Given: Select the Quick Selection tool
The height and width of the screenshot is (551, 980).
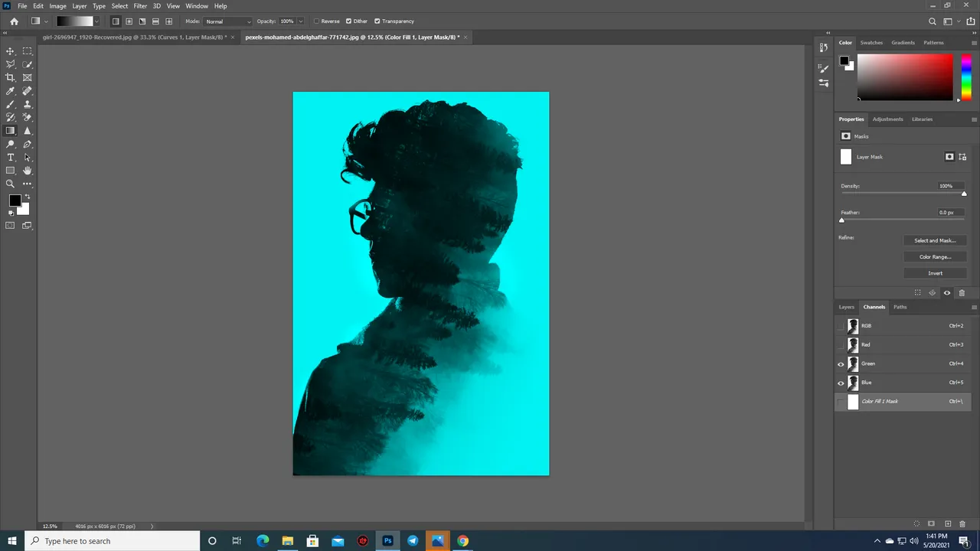Looking at the screenshot, I should point(28,64).
